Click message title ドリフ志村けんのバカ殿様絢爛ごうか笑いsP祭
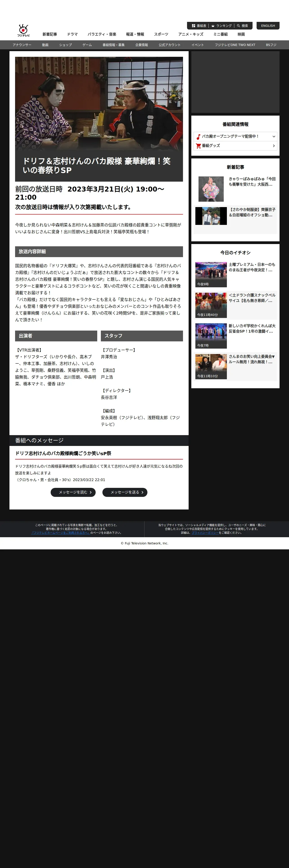The width and height of the screenshot is (289, 868). click(x=63, y=454)
